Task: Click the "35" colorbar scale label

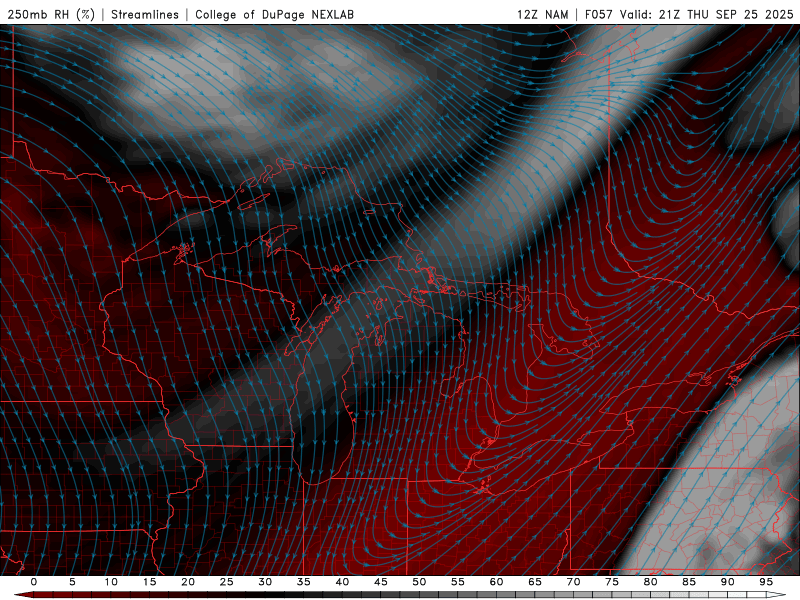Action: [304, 582]
